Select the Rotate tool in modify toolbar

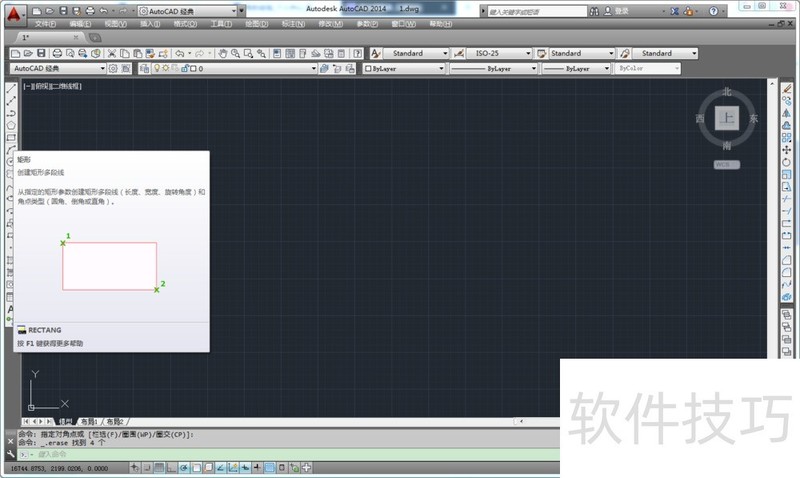tap(787, 161)
